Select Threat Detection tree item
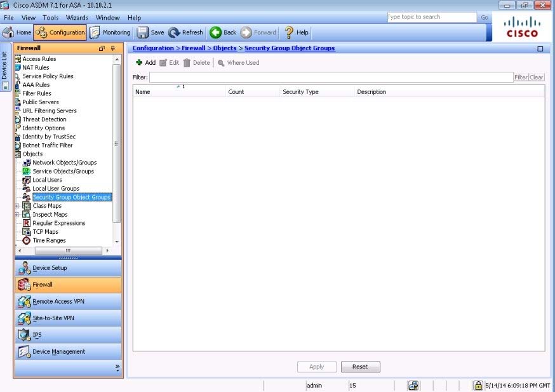Viewport: 555px width, 392px height. pyautogui.click(x=44, y=119)
